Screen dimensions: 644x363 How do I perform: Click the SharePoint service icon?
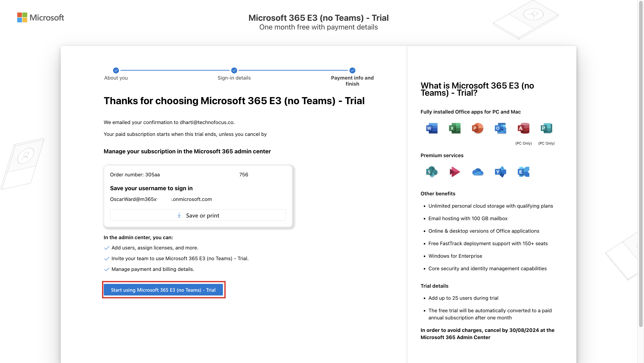[432, 172]
